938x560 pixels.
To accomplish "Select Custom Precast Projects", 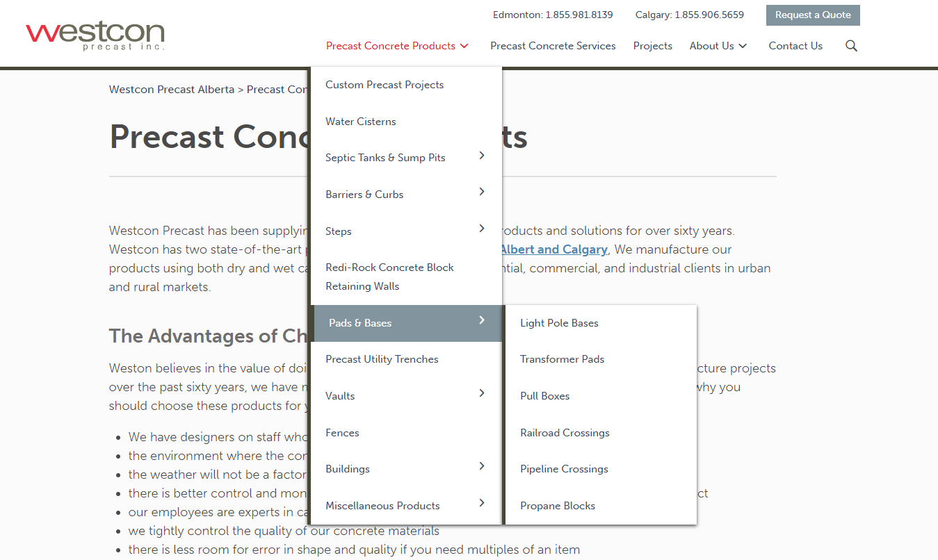I will (385, 85).
